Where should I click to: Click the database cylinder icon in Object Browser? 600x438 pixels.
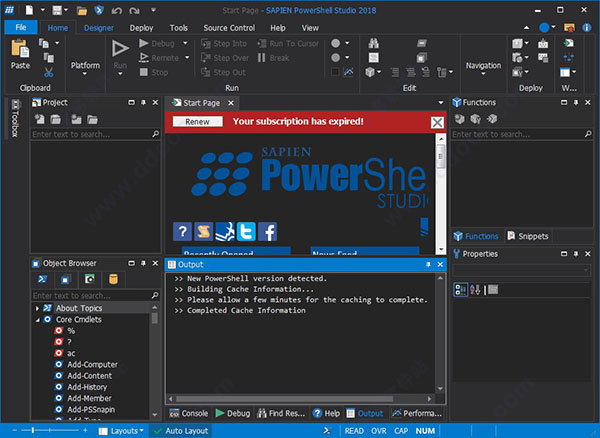coord(113,279)
